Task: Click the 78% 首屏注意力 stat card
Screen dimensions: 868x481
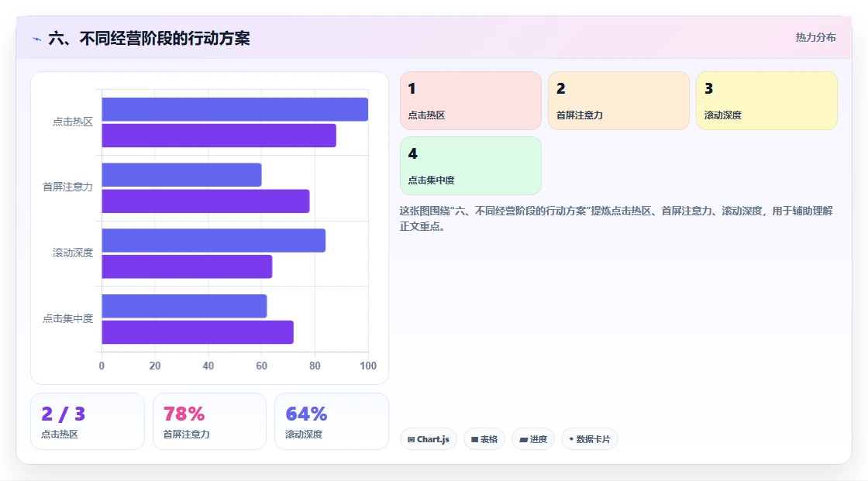Action: click(x=209, y=421)
